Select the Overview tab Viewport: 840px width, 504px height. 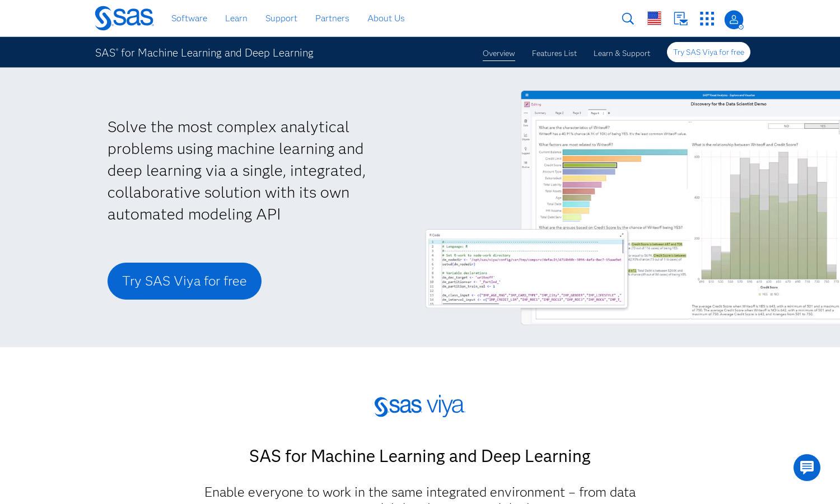coord(498,53)
